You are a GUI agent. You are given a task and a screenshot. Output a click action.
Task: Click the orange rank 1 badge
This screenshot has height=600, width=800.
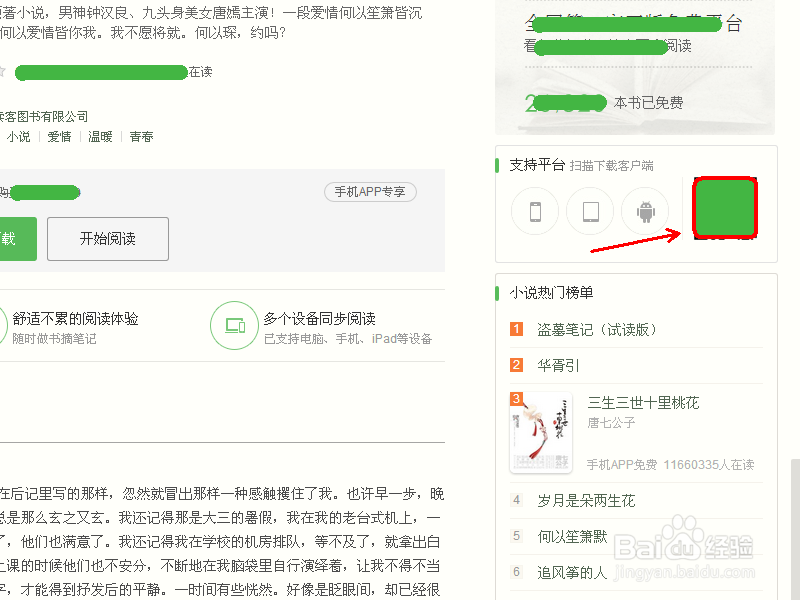click(517, 328)
